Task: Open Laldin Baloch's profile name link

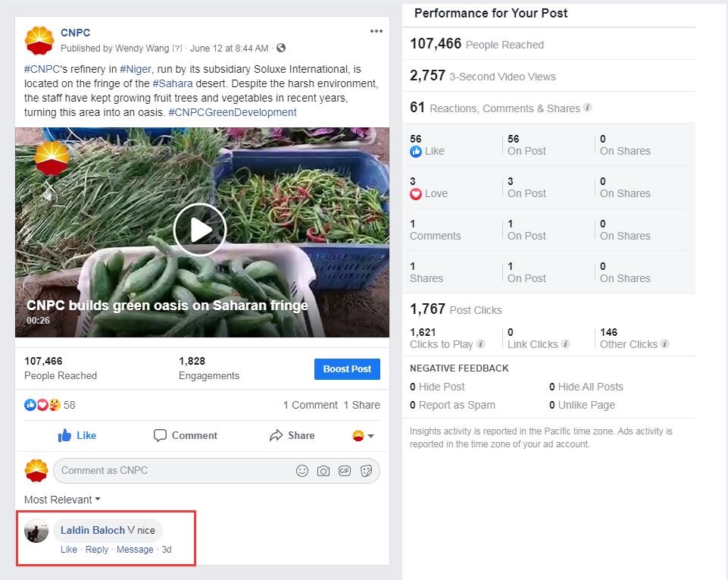Action: click(92, 530)
